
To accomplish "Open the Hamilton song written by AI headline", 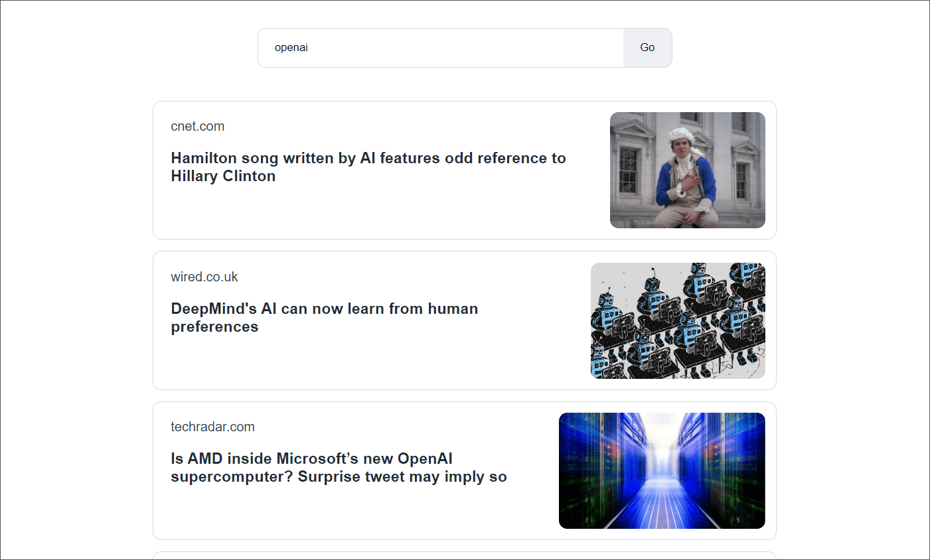I will pos(368,167).
